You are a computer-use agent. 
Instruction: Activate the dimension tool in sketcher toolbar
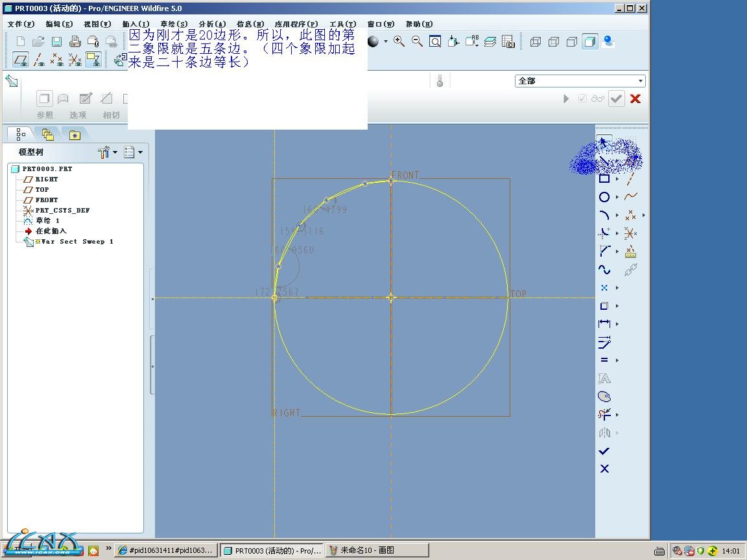point(604,323)
